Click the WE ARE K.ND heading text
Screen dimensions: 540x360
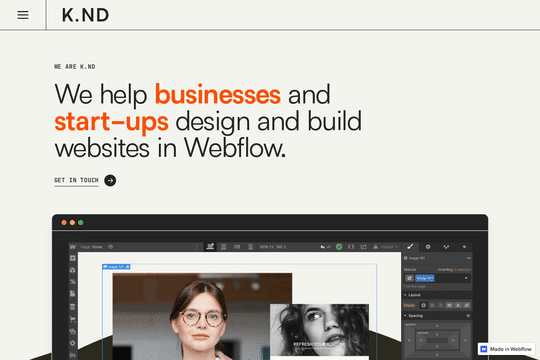click(75, 66)
